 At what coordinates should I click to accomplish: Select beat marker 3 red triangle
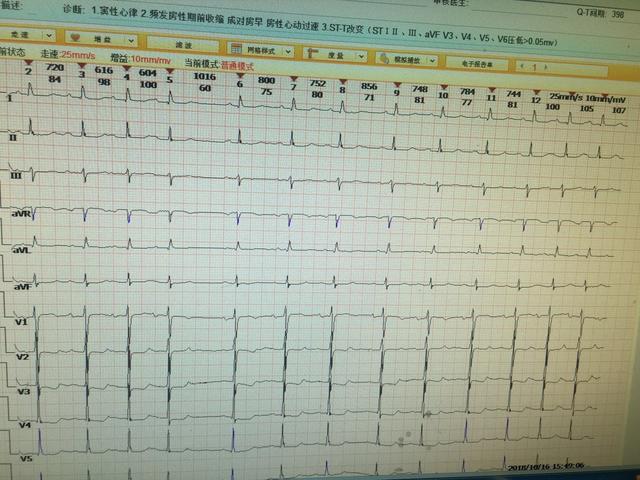pos(82,66)
